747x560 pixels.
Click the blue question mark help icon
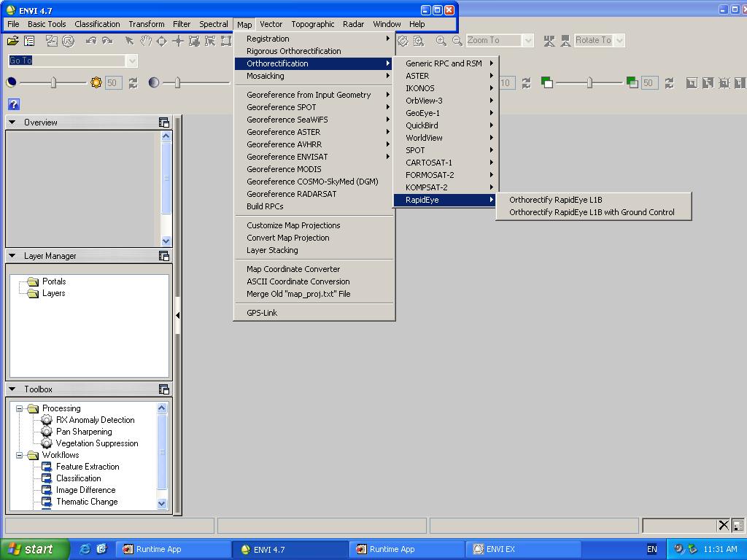14,104
